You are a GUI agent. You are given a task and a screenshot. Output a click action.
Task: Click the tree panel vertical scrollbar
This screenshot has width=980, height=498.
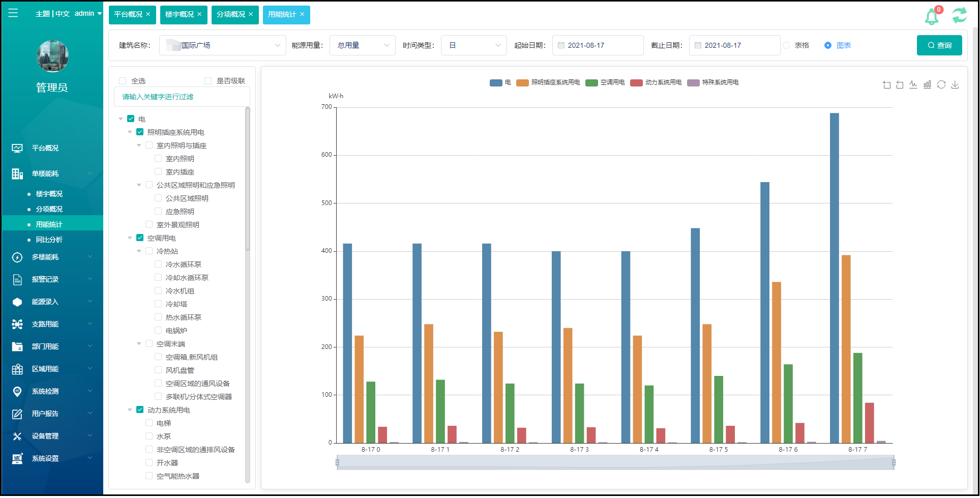pos(248,179)
